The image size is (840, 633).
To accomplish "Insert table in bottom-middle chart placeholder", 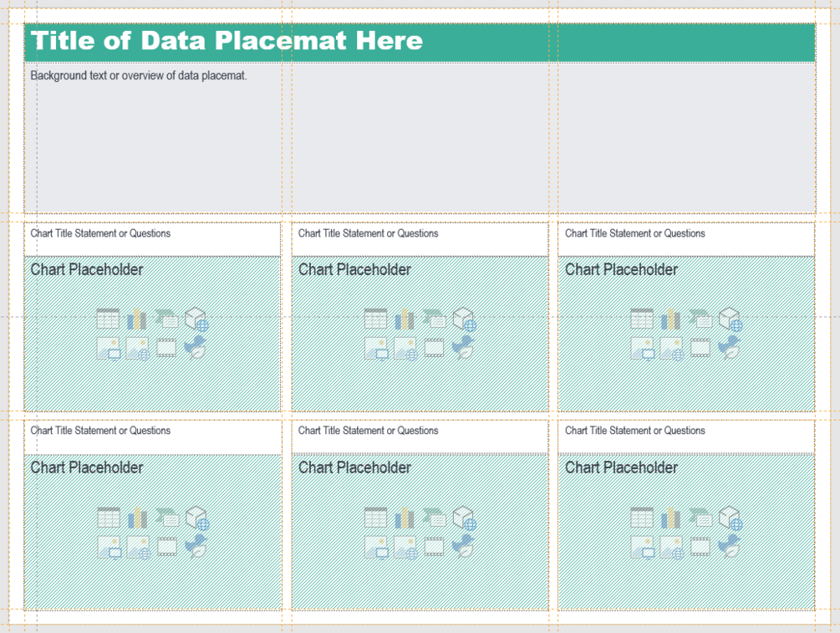I will click(375, 518).
